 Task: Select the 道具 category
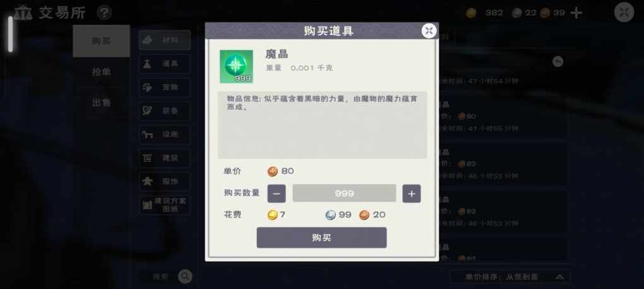click(165, 64)
